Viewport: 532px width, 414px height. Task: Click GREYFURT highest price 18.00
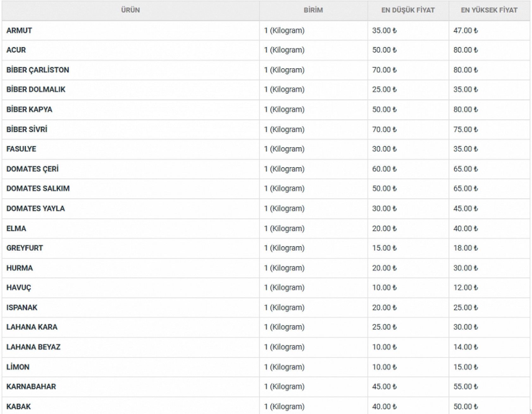(x=465, y=248)
